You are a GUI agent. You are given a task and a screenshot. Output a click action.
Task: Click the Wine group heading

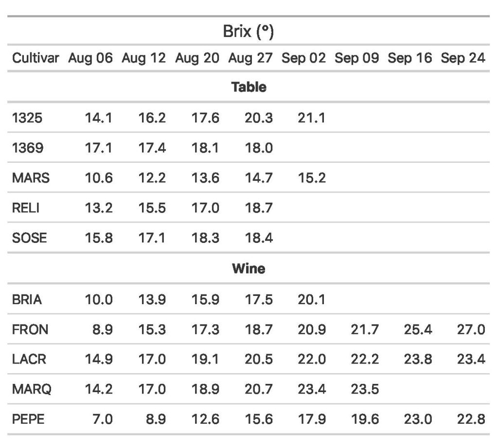click(249, 268)
